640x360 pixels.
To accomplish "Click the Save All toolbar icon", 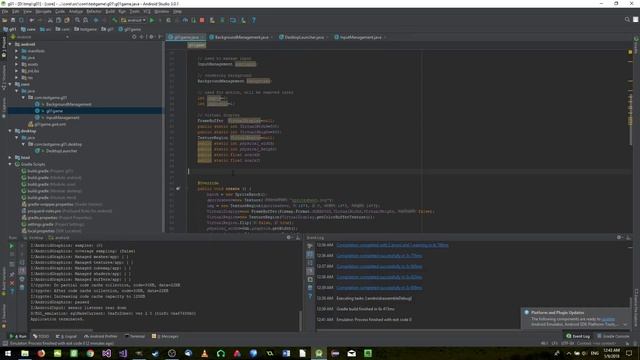I will 13,20.
